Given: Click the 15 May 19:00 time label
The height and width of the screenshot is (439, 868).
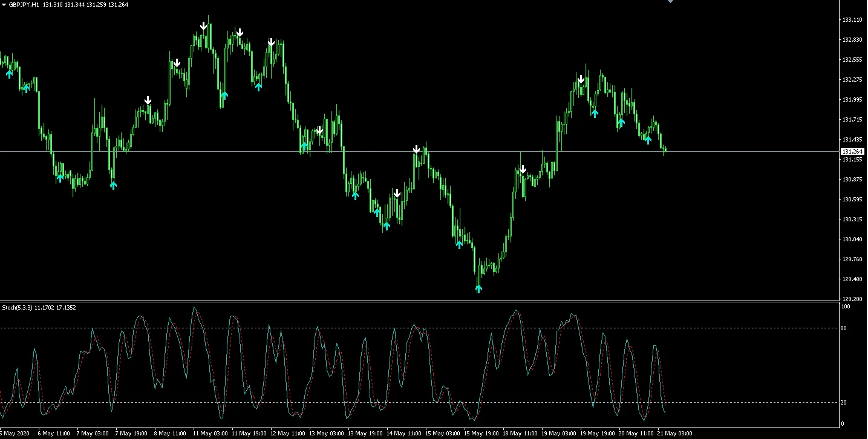Looking at the screenshot, I should coord(481,434).
